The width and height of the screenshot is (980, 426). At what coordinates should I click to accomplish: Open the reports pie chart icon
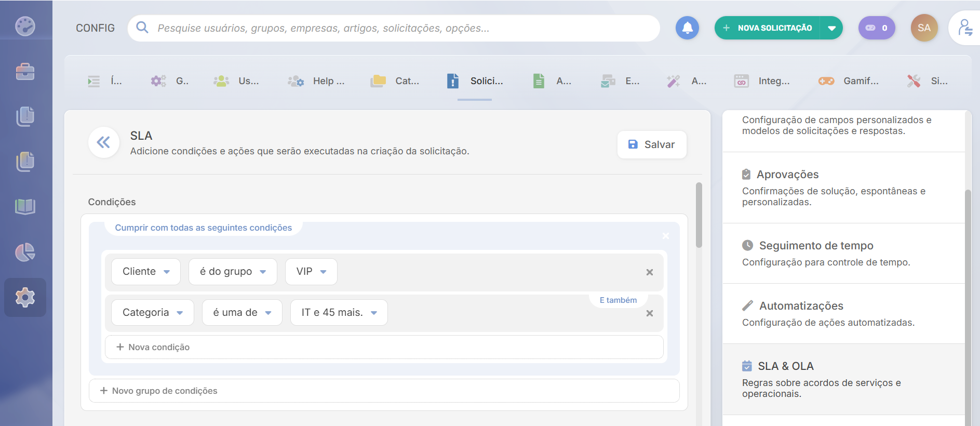[25, 252]
